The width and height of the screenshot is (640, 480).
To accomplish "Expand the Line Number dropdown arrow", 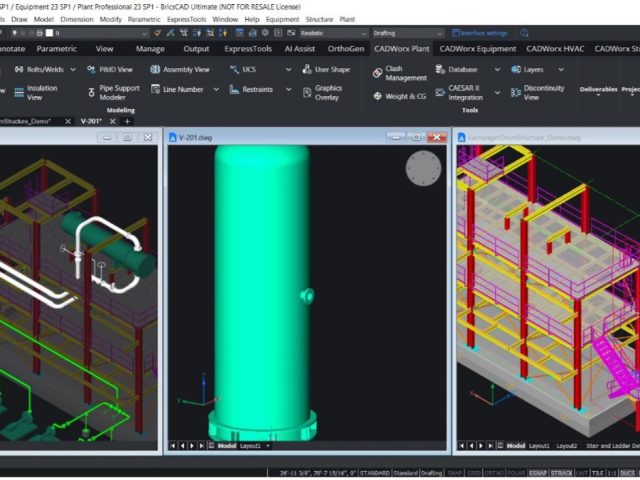I will pyautogui.click(x=216, y=89).
